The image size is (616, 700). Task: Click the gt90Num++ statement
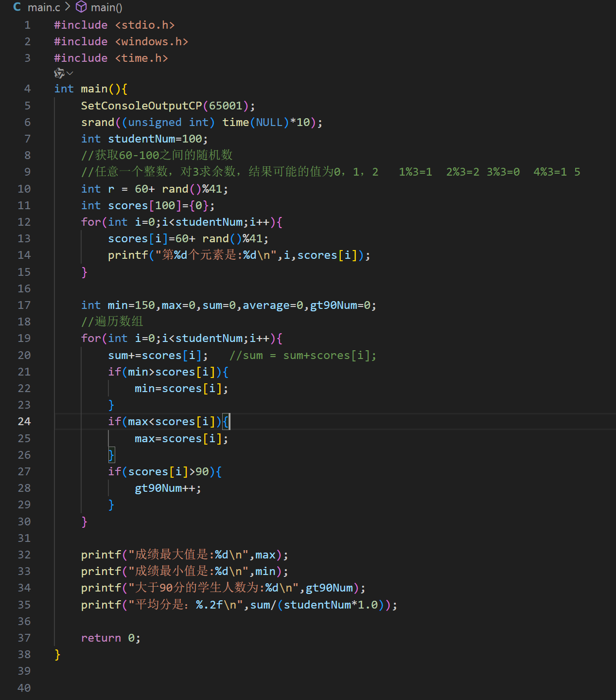[x=167, y=488]
